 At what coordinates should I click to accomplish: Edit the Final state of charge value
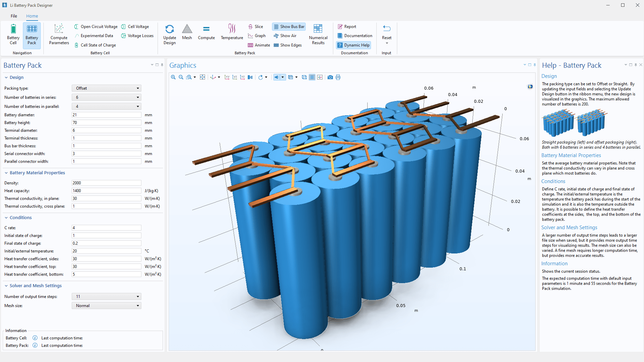click(x=106, y=243)
